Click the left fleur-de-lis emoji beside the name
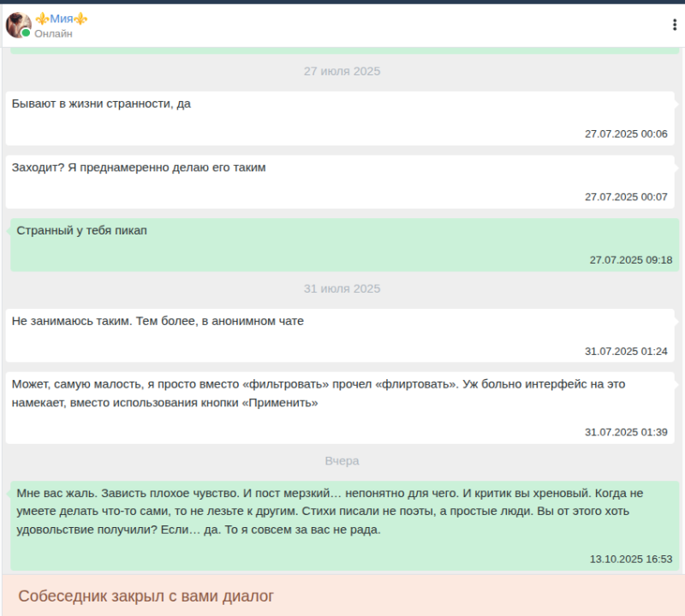The image size is (685, 616). [41, 19]
